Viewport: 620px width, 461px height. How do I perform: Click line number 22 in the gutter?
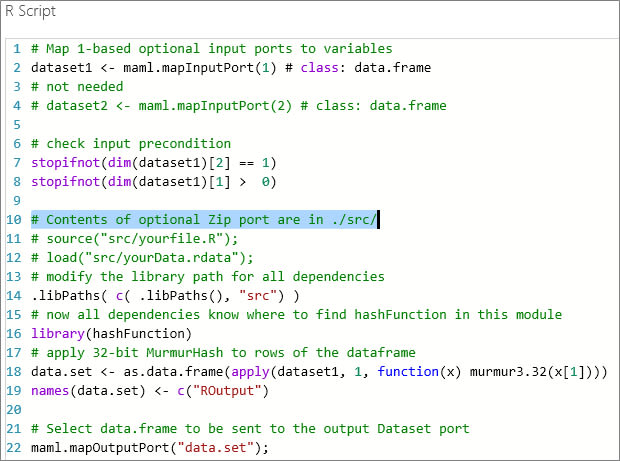coord(14,445)
